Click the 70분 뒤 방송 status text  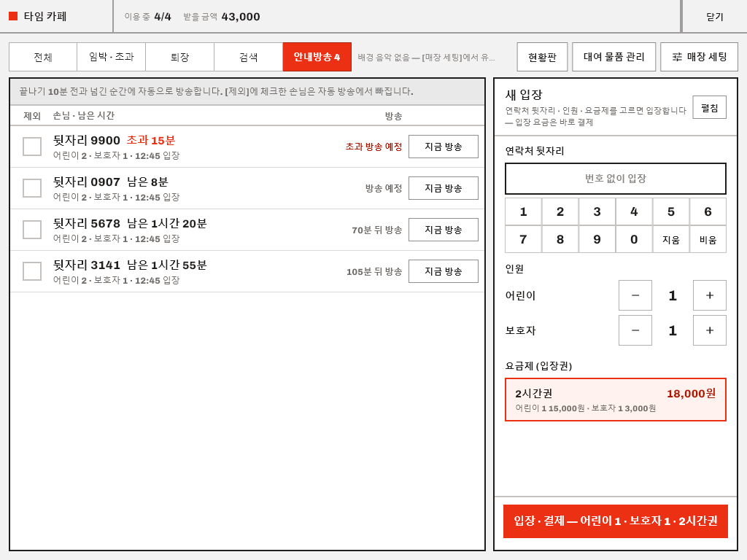[377, 230]
